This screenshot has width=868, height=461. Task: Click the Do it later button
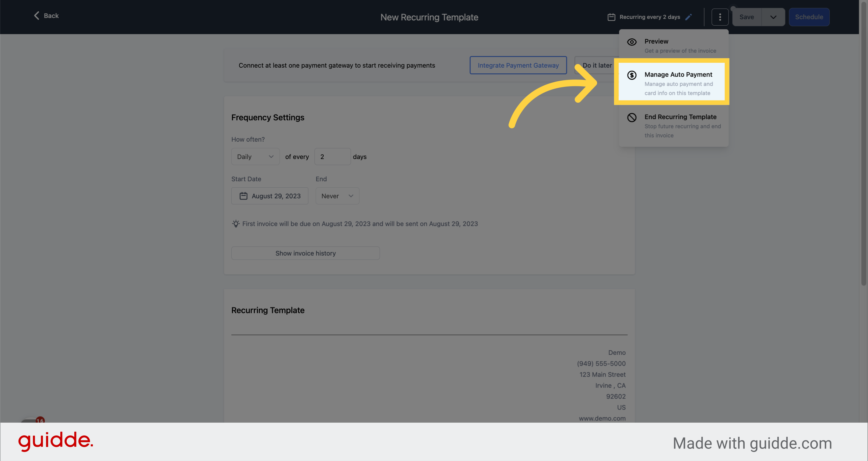[x=597, y=65]
